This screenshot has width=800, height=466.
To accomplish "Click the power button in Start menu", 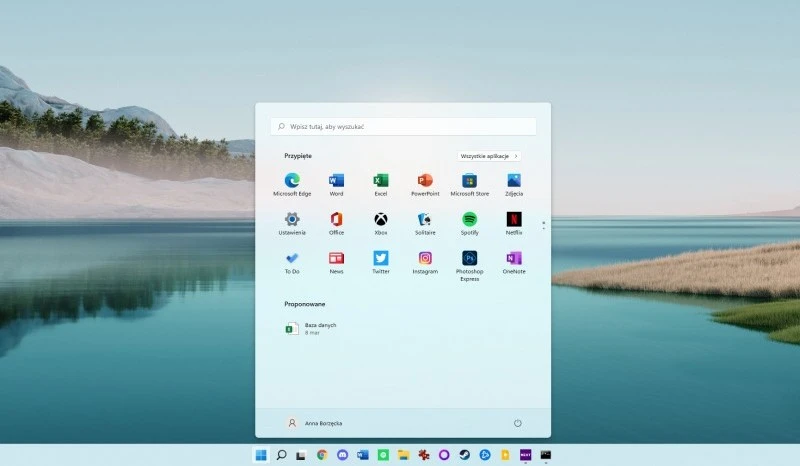I will tap(517, 423).
